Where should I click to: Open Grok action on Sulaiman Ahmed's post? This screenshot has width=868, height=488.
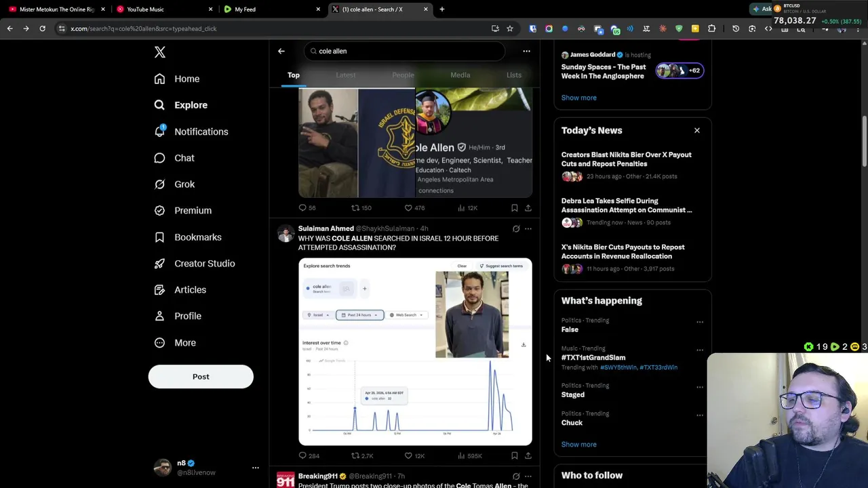(516, 229)
